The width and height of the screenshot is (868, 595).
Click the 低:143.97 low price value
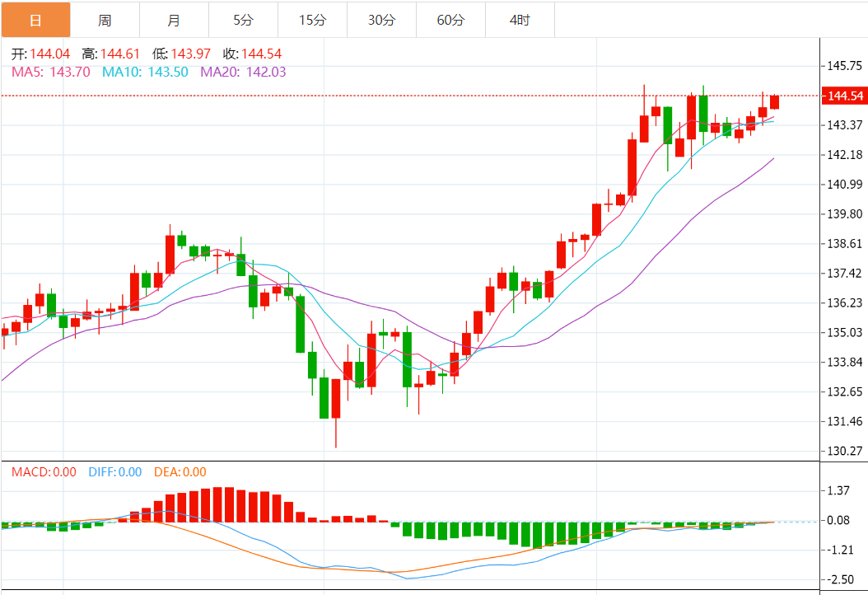181,54
